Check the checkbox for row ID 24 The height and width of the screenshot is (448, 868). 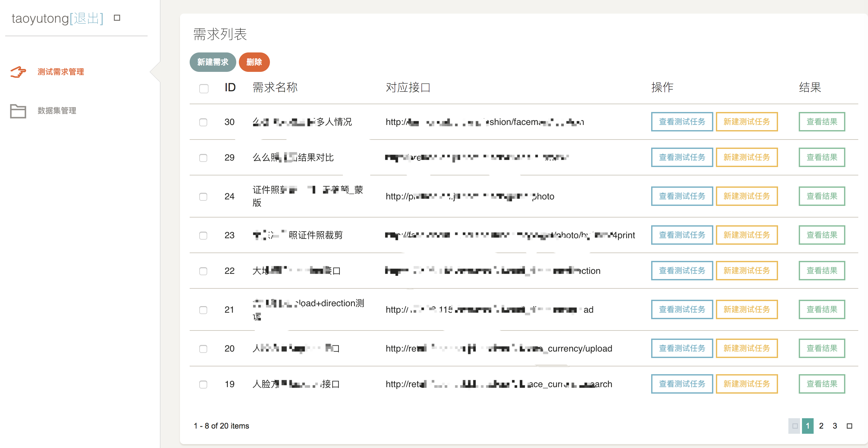(203, 196)
